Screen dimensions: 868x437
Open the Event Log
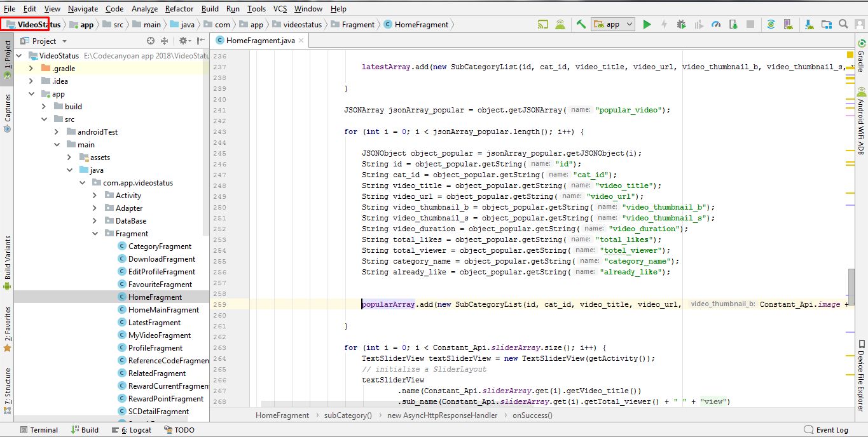coord(826,430)
